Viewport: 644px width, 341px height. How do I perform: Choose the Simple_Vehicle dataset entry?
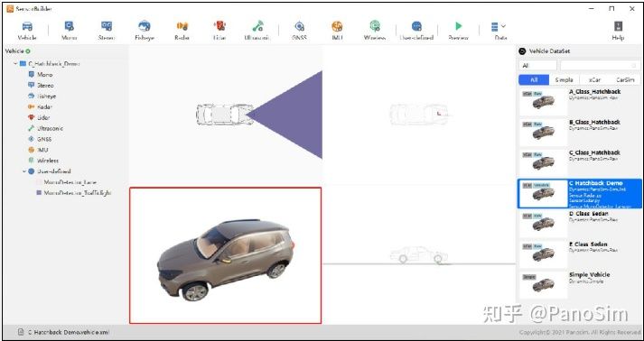[580, 284]
